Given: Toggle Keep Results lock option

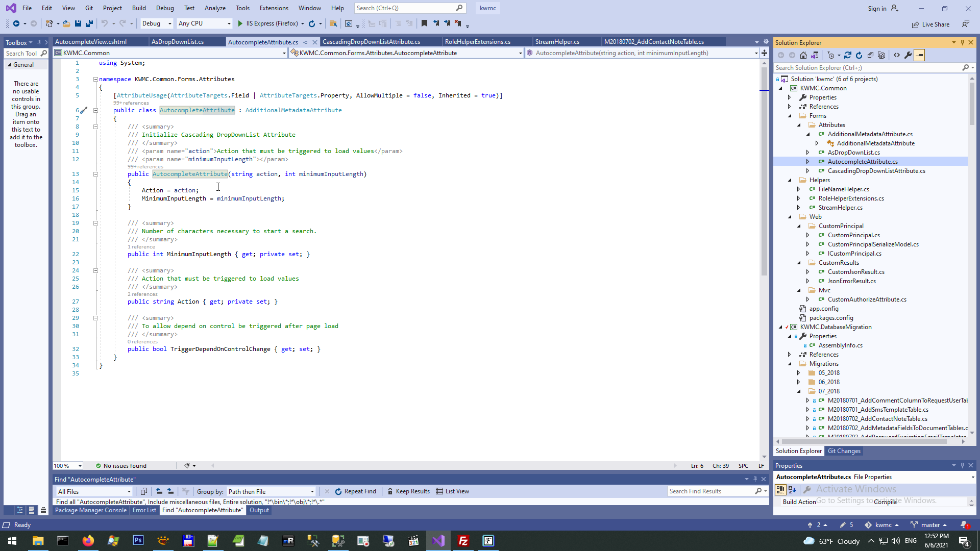Looking at the screenshot, I should point(408,491).
